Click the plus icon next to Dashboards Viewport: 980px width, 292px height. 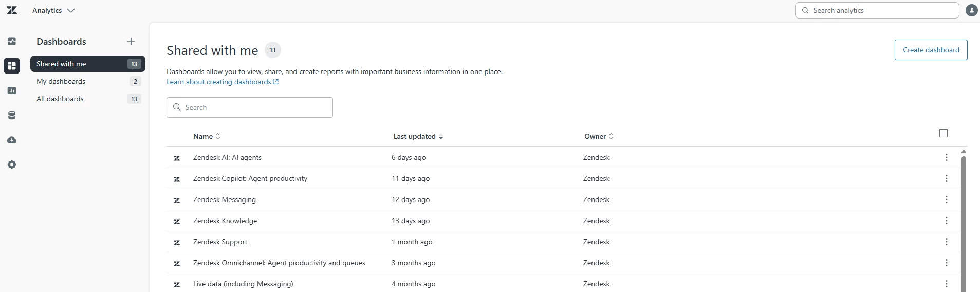(x=131, y=41)
